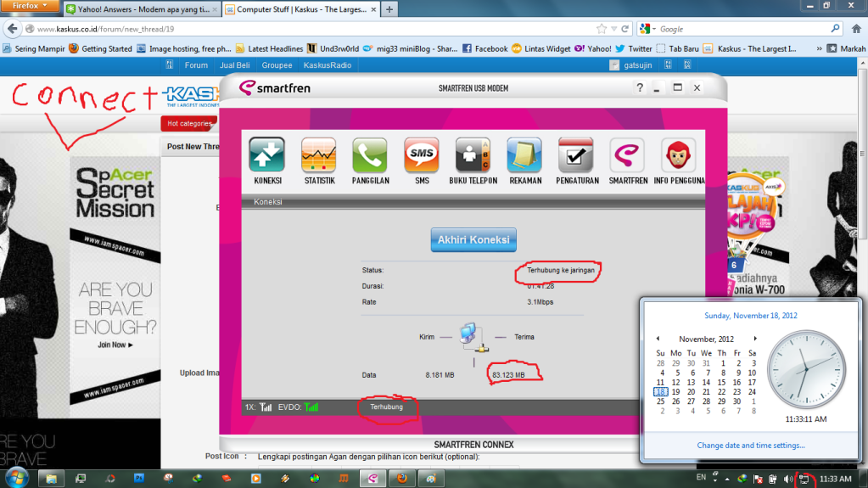Open the Buku Telepon icon

(473, 155)
